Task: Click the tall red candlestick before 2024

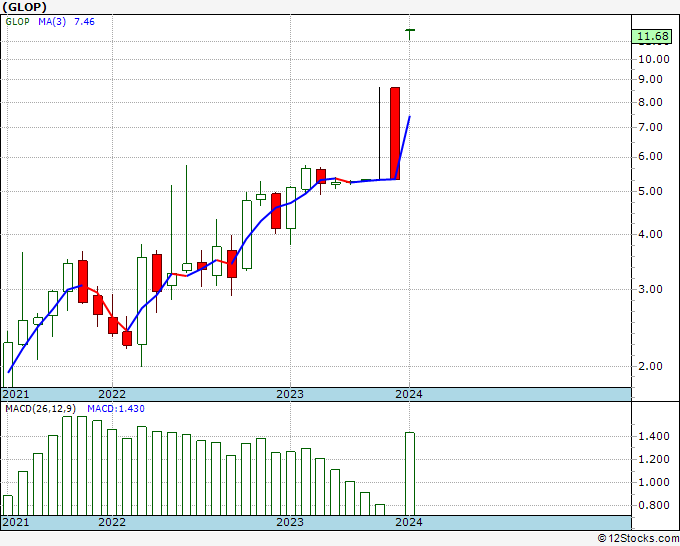Action: [395, 134]
